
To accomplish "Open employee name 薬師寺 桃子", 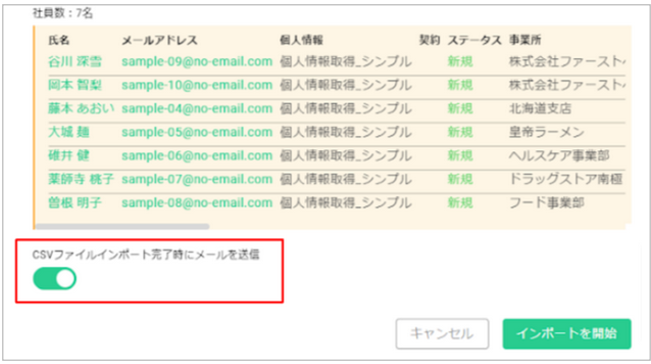I will [x=81, y=179].
